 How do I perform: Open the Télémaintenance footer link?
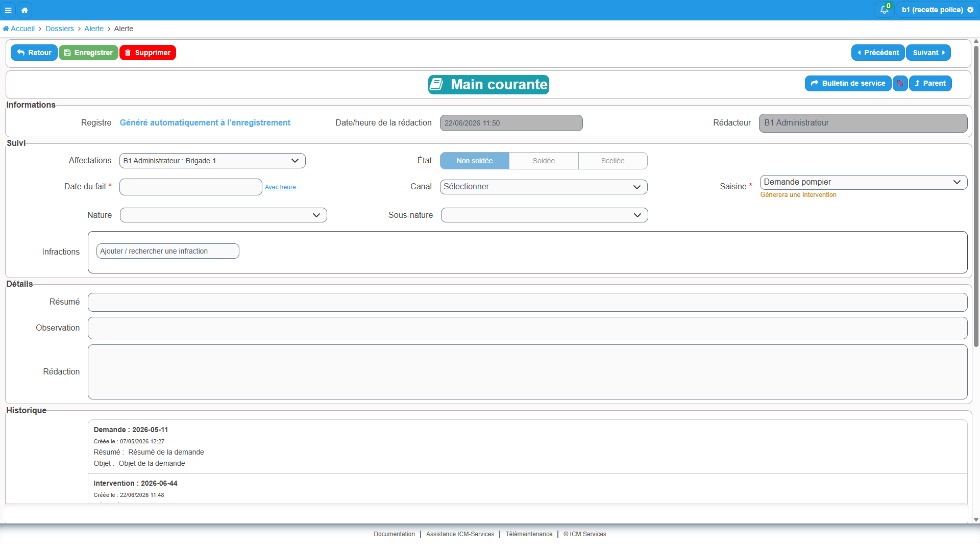pyautogui.click(x=529, y=534)
